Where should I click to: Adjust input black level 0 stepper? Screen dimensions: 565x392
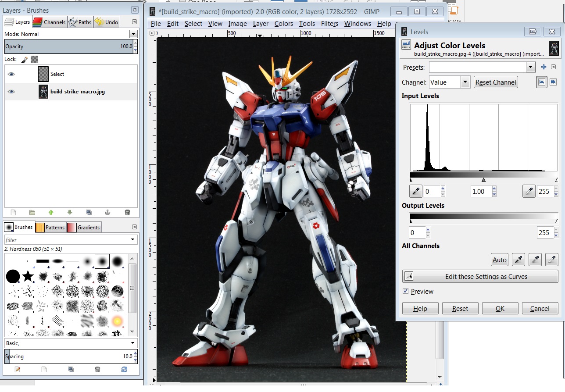click(443, 191)
